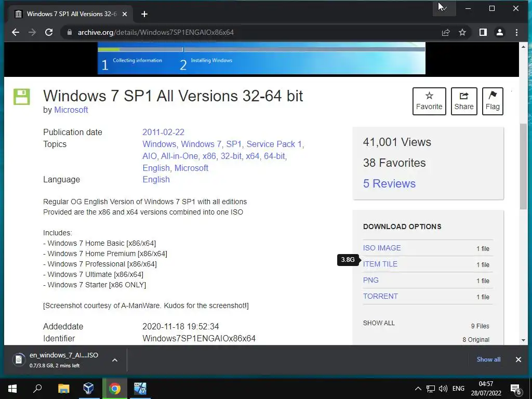The height and width of the screenshot is (399, 532).
Task: Open the Chrome side panel icon
Action: (483, 33)
